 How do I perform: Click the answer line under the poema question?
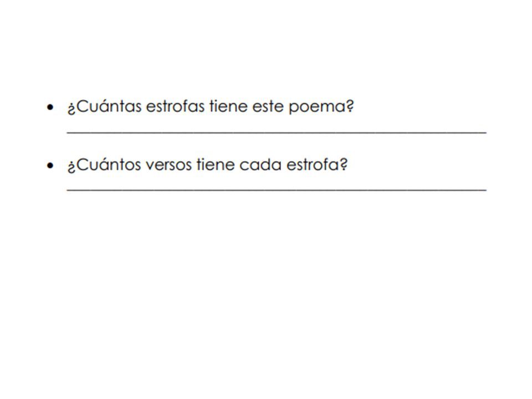[x=277, y=132]
